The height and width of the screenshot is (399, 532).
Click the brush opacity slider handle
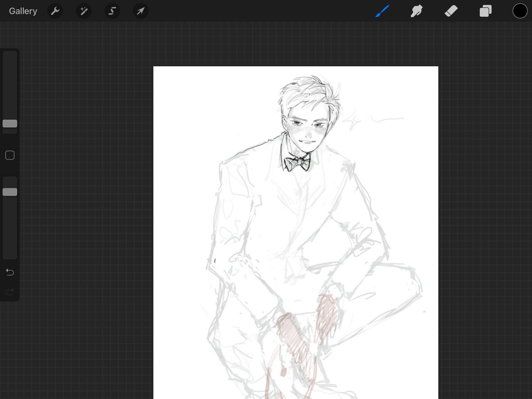pos(10,192)
